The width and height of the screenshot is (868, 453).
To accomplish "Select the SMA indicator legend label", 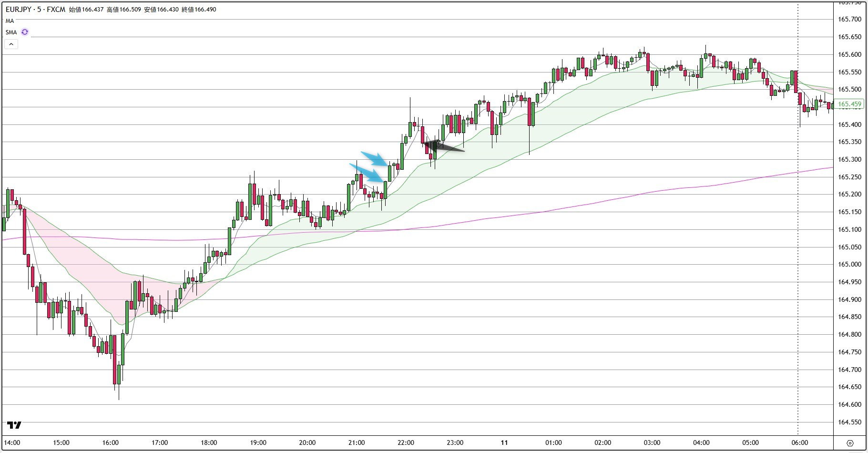I will [11, 32].
